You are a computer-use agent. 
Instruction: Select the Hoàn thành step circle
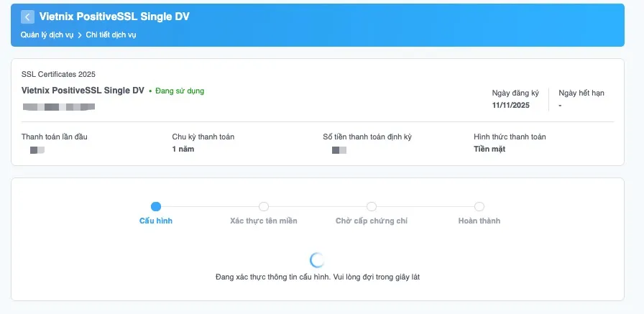click(x=479, y=207)
